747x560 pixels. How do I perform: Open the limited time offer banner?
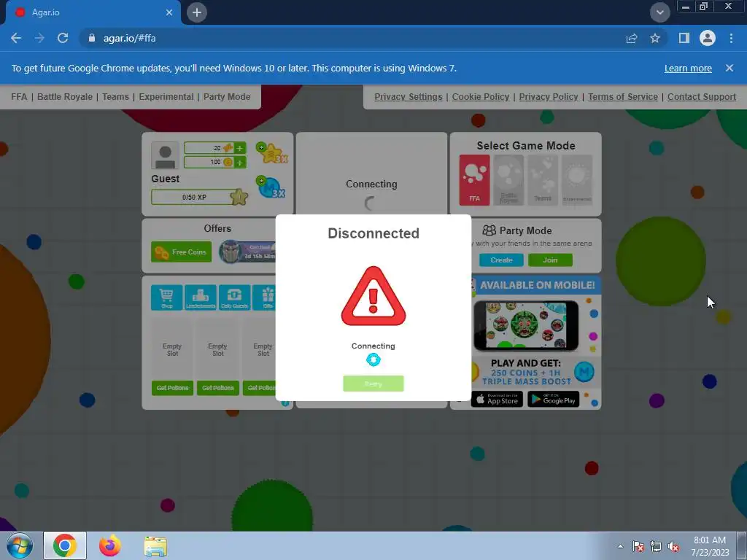pyautogui.click(x=247, y=252)
